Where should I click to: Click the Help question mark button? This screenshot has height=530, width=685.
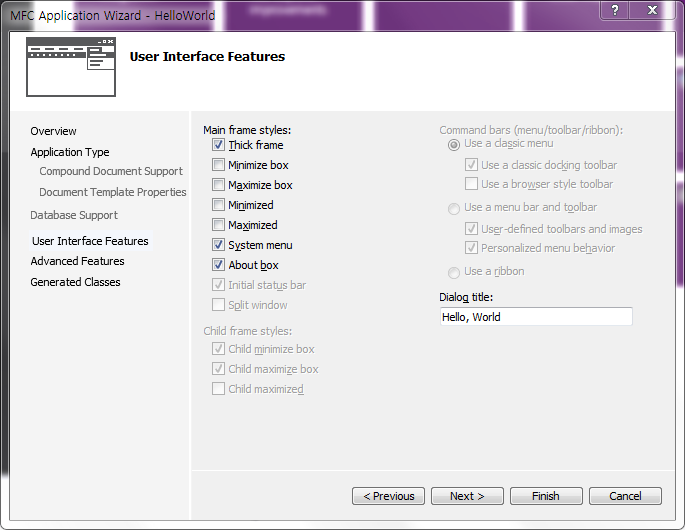615,10
